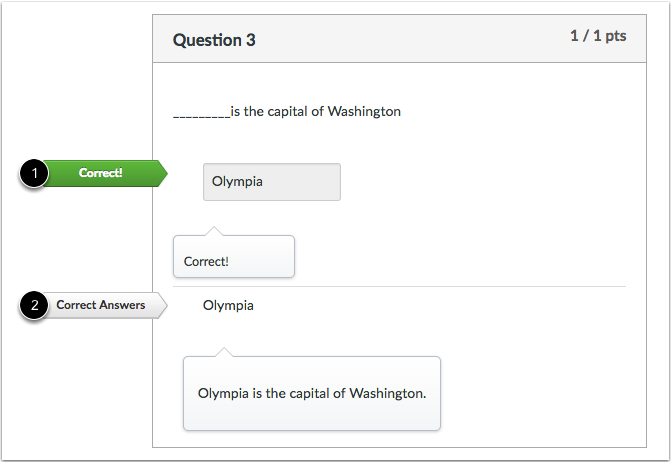Click the arrow tip of Correct Answers flag
671x462 pixels.
[165, 305]
